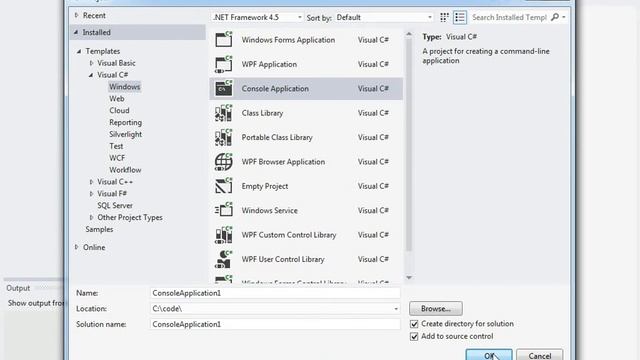640x360 pixels.
Task: Select WPF User Control Library text
Action: (x=283, y=259)
